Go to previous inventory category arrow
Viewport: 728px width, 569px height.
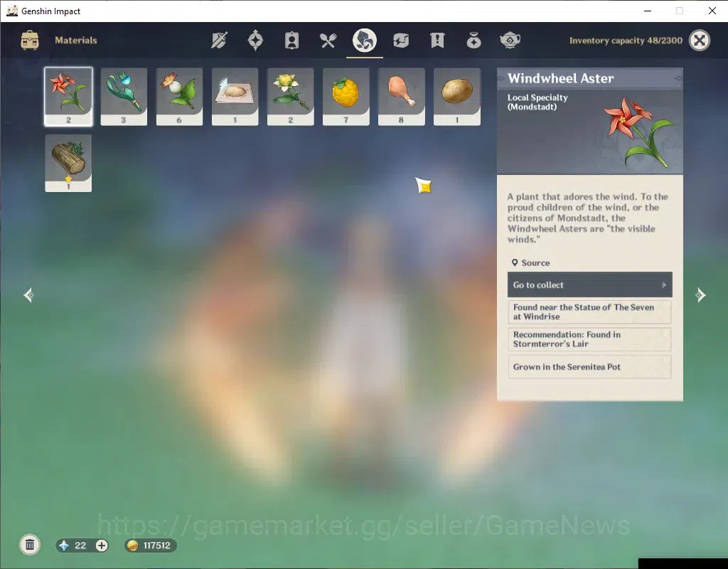coord(28,295)
